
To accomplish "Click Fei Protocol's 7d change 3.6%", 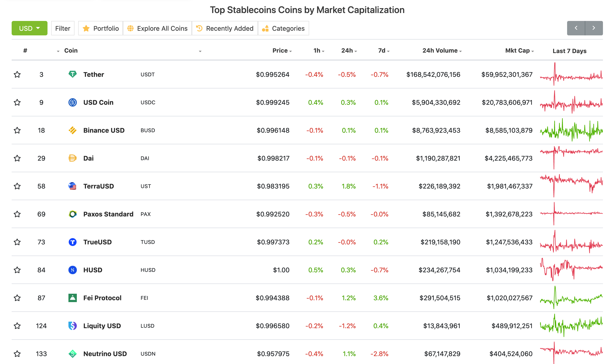I will click(x=381, y=298).
